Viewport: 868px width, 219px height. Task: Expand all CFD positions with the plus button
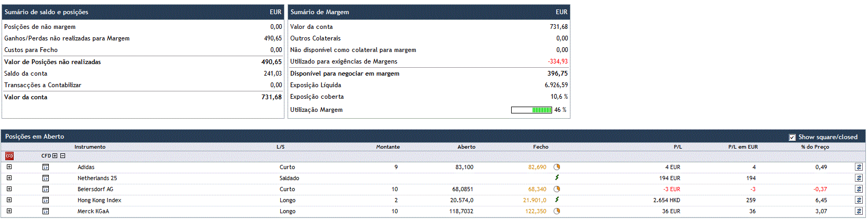click(55, 156)
